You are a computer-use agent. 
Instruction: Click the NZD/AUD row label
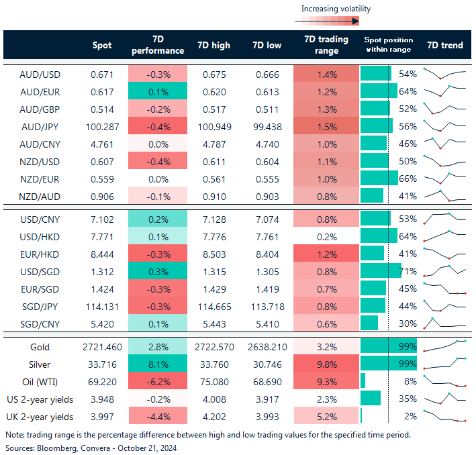[40, 195]
